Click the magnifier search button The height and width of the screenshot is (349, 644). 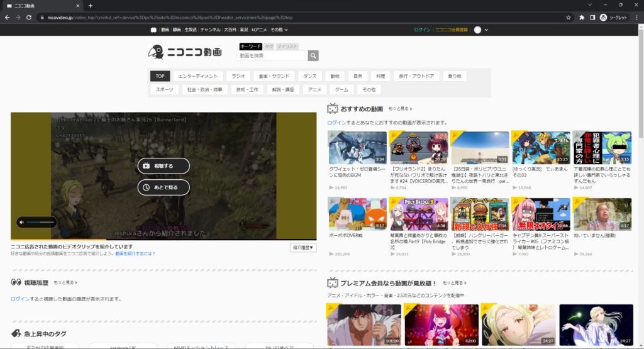313,55
